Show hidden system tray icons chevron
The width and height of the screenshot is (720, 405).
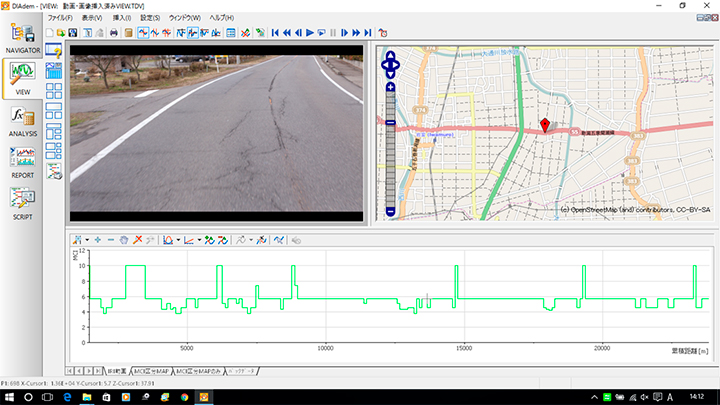pos(594,397)
